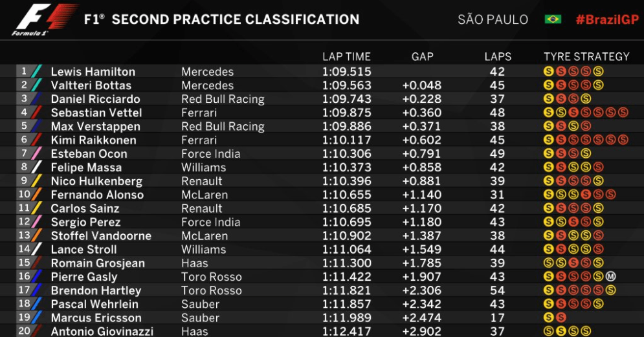Click the second tyre icon in Marcus Ericsson's row
Screen dimensions: 644x337
[x=561, y=318]
